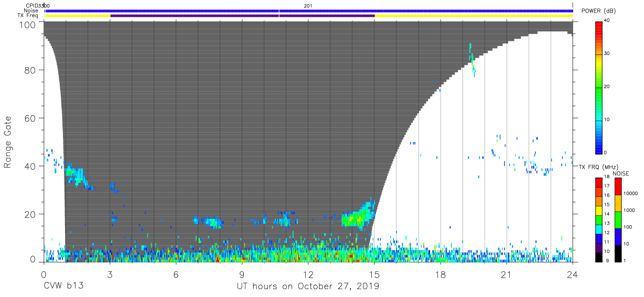The image size is (644, 297).
Task: Click the black swatch in NOISE legend
Action: (x=618, y=253)
